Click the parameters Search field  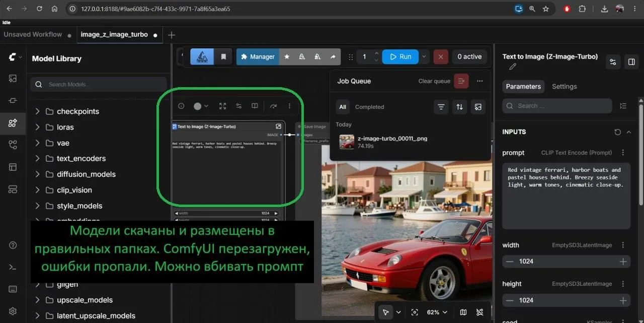557,106
